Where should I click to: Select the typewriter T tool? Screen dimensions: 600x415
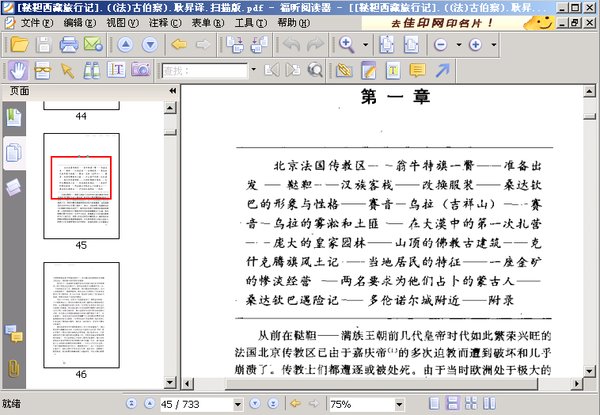(393, 70)
